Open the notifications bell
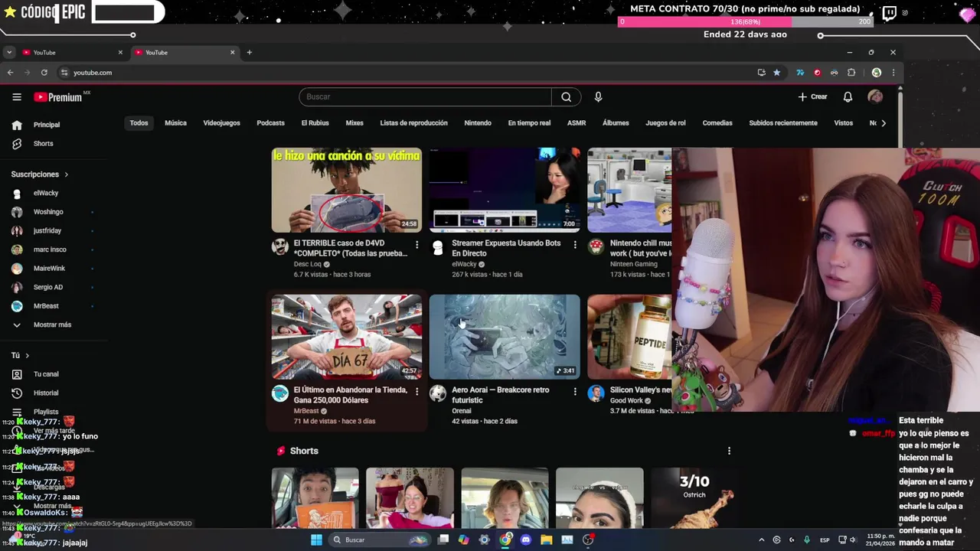Viewport: 980px width, 551px height. click(848, 97)
